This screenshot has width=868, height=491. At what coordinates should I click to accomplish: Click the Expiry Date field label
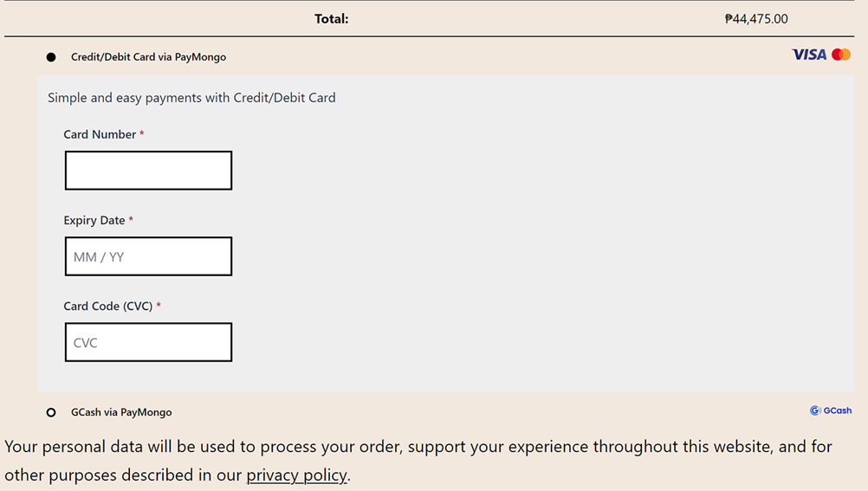(94, 220)
